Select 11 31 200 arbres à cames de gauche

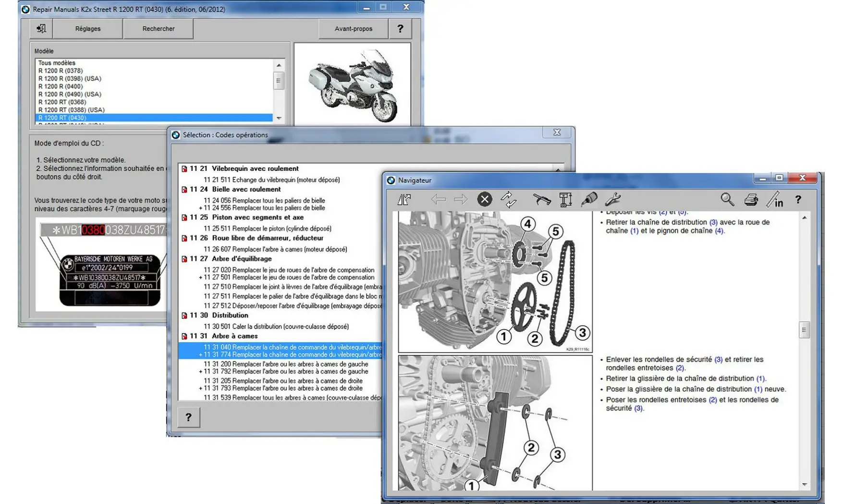coord(286,364)
